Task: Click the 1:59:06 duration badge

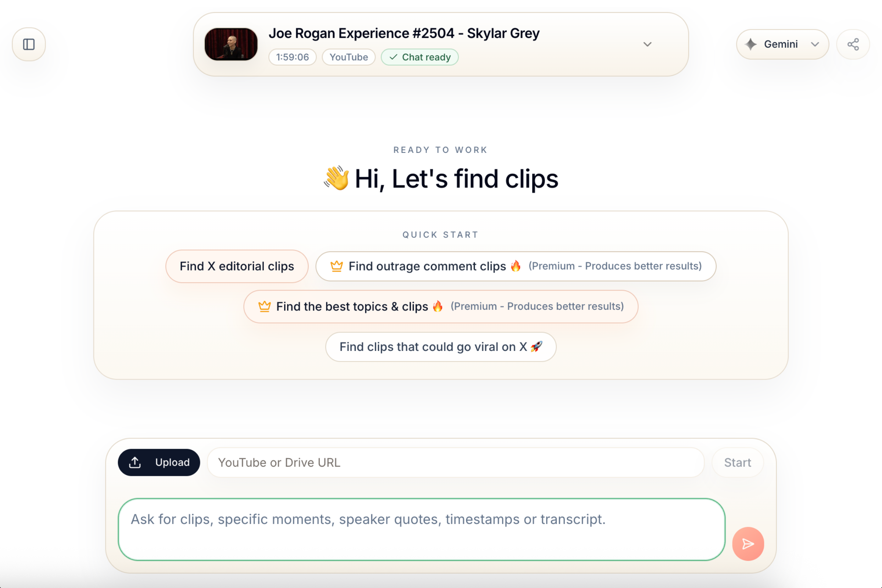Action: (293, 57)
